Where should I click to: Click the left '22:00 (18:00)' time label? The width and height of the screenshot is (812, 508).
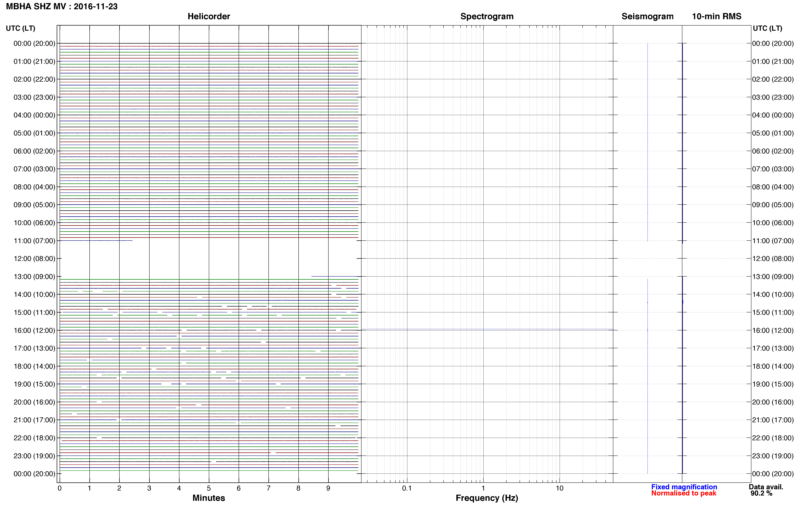click(x=34, y=438)
